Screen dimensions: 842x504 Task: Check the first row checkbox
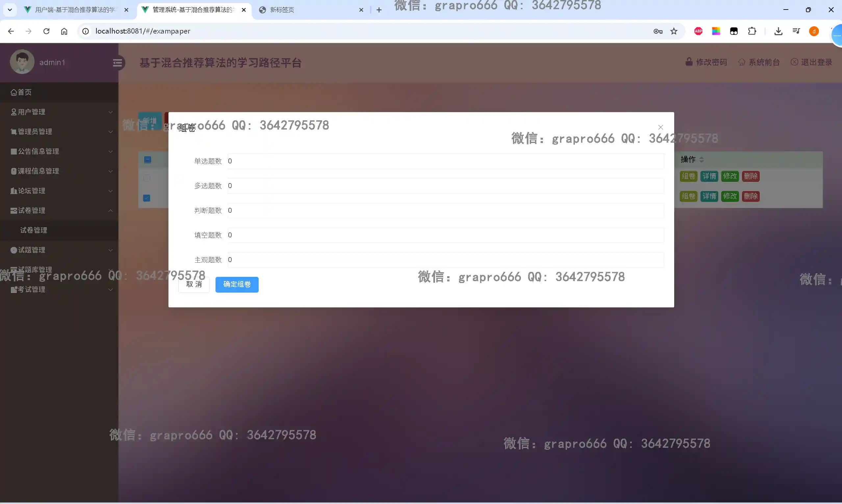[146, 178]
